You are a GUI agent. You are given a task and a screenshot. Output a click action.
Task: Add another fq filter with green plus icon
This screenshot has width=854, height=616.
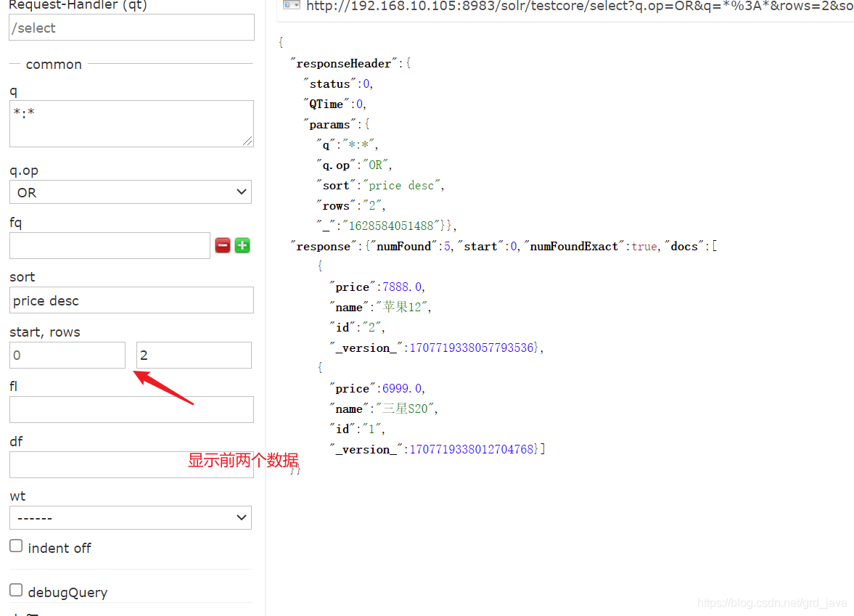[242, 245]
